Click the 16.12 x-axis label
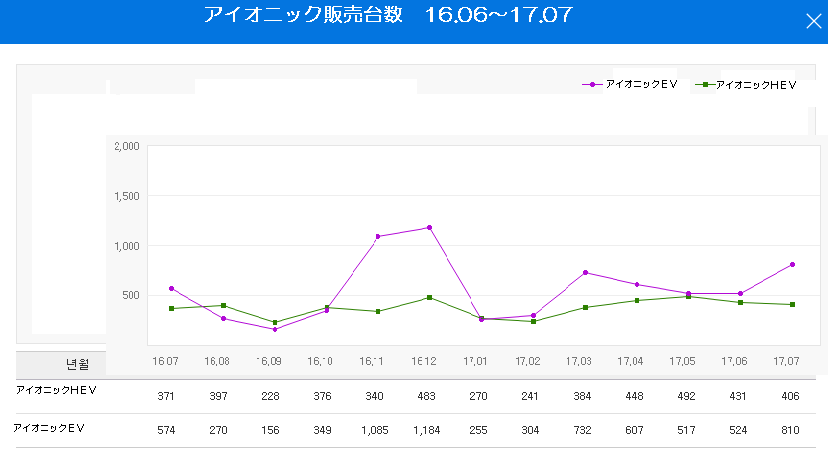 [424, 361]
